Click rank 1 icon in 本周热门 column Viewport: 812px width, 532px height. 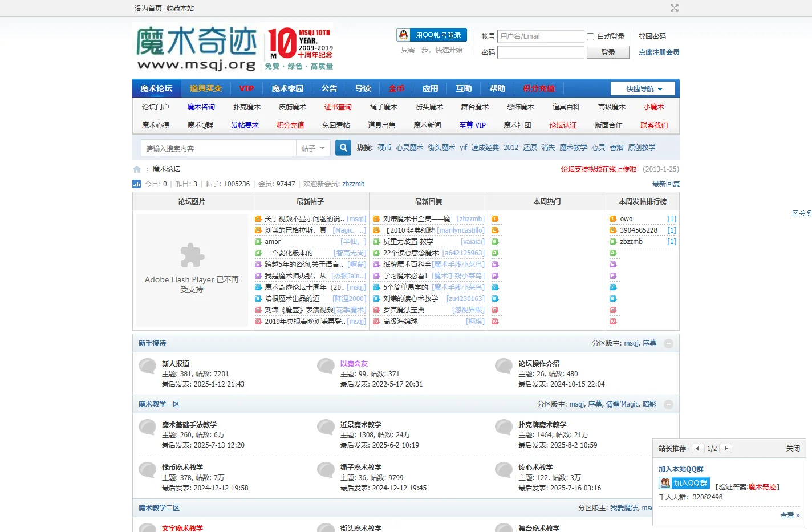pyautogui.click(x=495, y=219)
